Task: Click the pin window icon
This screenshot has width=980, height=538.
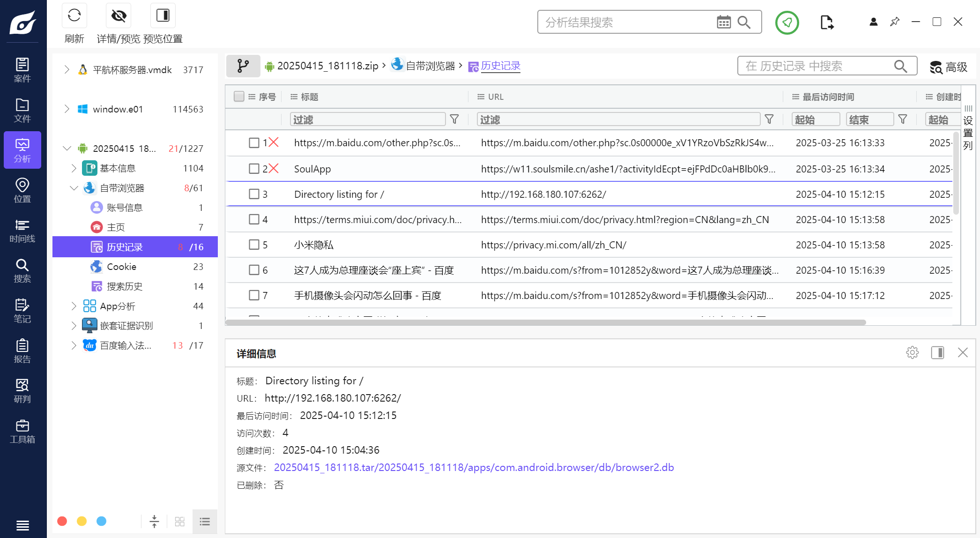Action: click(895, 22)
